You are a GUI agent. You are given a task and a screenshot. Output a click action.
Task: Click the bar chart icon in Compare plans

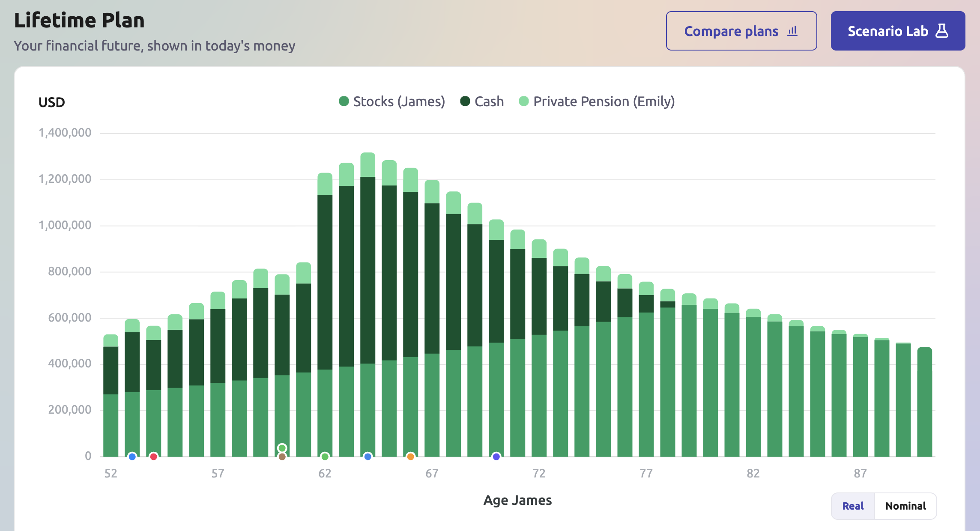coord(792,31)
